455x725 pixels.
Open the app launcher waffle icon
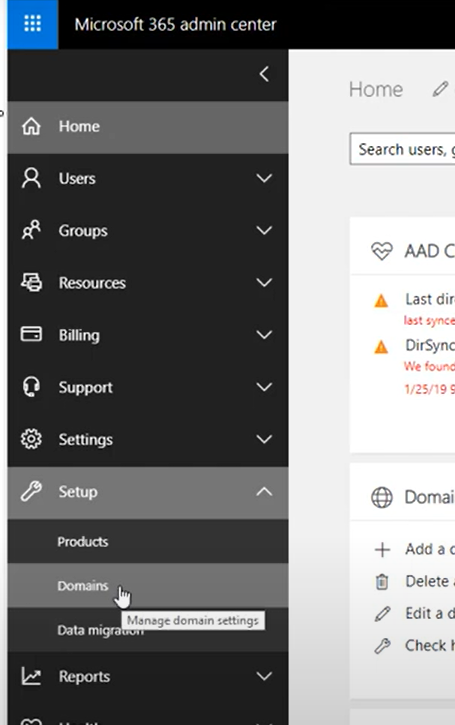point(32,24)
